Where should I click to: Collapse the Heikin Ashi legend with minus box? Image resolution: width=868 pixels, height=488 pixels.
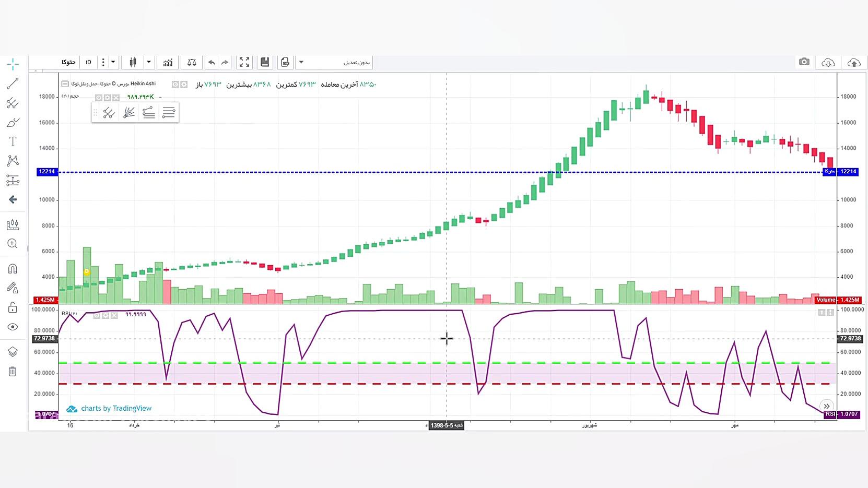pos(65,84)
